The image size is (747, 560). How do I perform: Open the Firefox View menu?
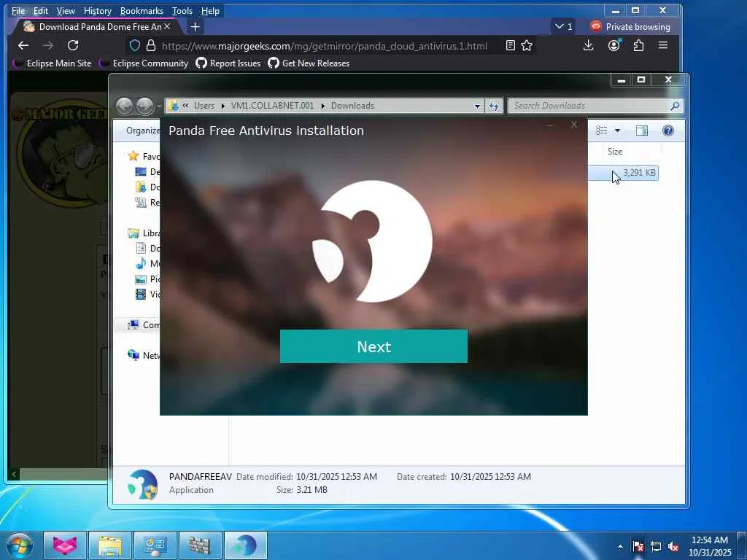coord(66,10)
